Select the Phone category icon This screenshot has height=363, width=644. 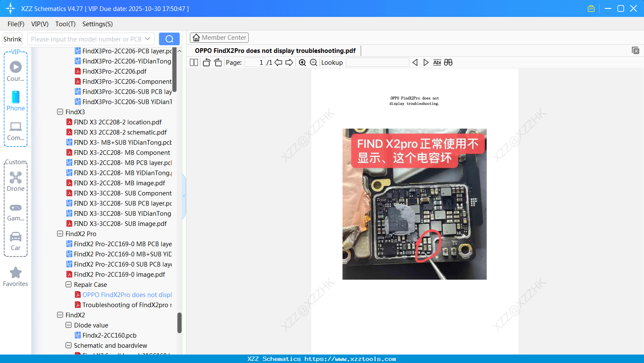pyautogui.click(x=16, y=101)
